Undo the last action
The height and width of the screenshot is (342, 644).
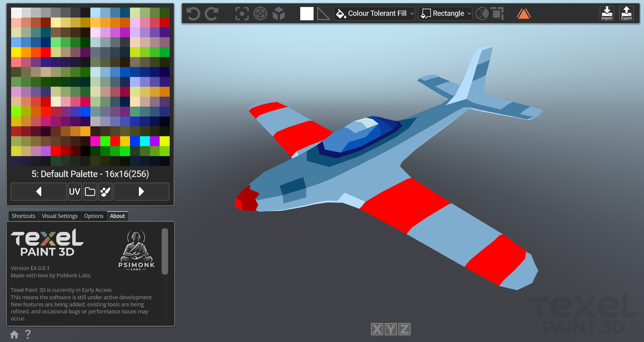[x=194, y=13]
